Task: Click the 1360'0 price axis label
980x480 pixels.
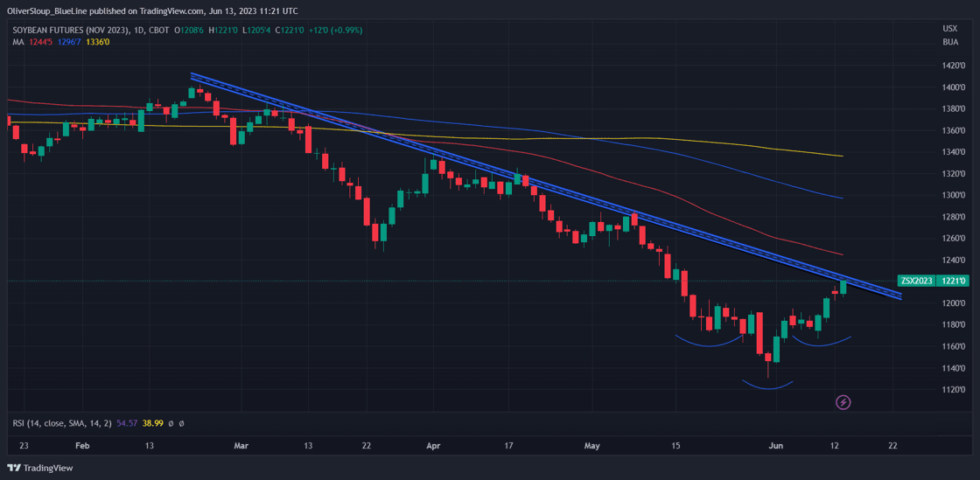Action: tap(954, 130)
